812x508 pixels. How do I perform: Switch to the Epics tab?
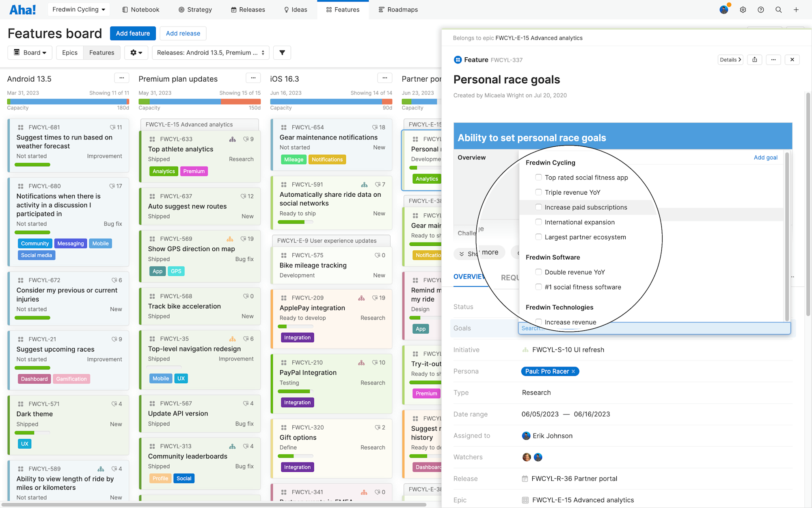point(69,52)
